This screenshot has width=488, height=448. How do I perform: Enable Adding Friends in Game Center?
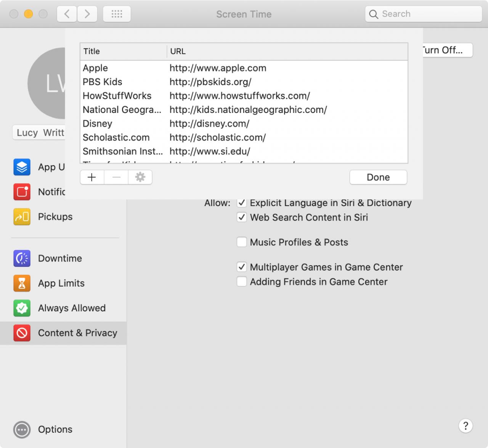(242, 281)
